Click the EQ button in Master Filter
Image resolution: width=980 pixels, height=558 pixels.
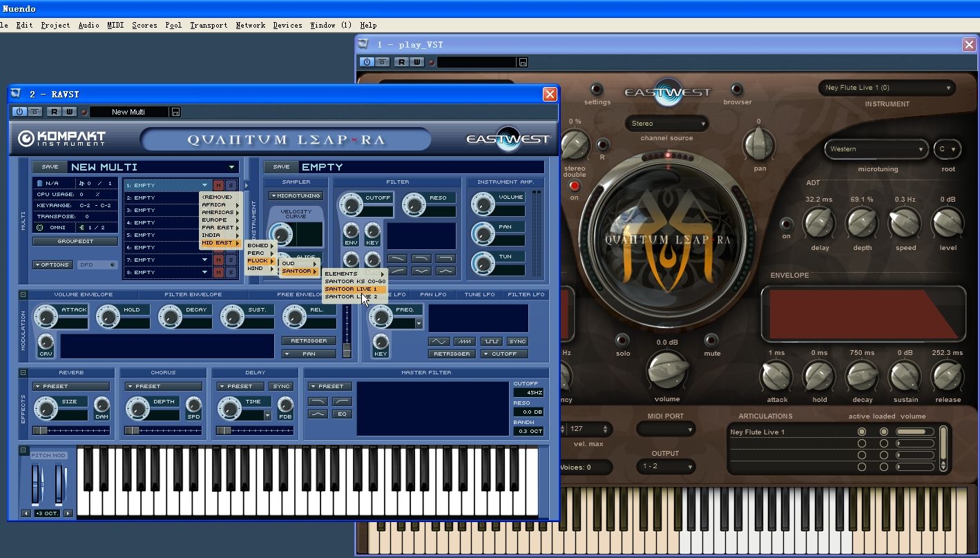[x=342, y=414]
